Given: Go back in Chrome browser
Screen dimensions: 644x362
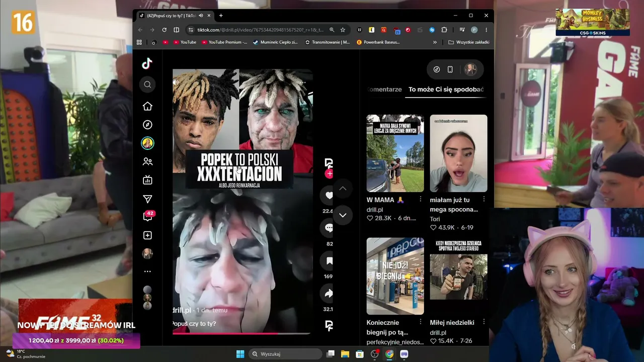Looking at the screenshot, I should tap(141, 30).
